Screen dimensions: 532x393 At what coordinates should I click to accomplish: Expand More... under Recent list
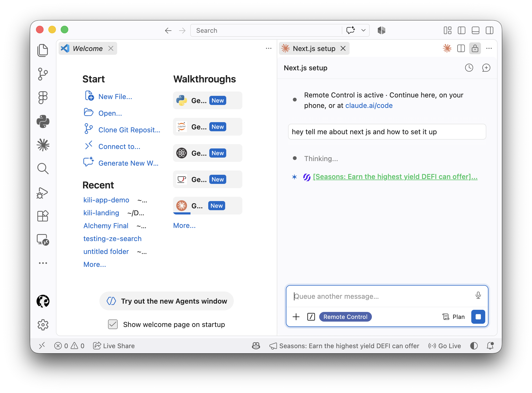[95, 264]
